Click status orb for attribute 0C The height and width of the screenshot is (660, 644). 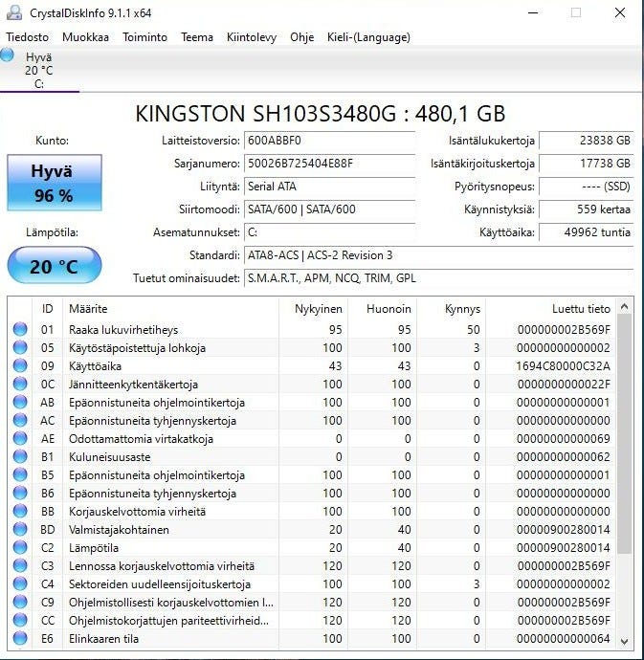coord(20,384)
